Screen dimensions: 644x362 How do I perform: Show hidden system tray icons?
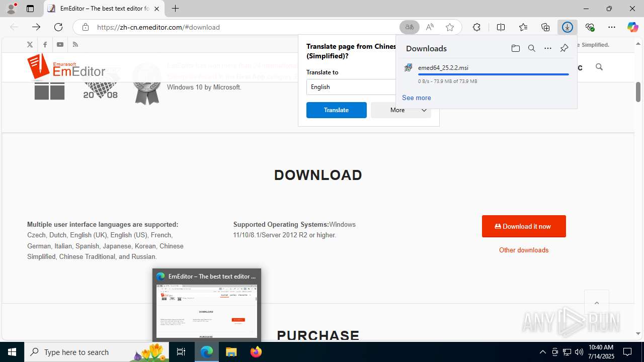click(x=542, y=352)
